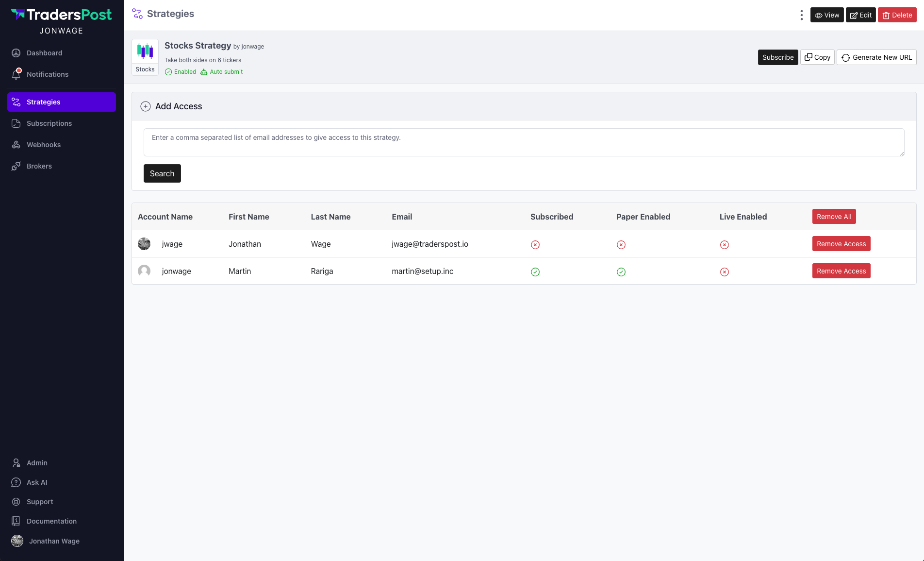
Task: Open Ask AI
Action: (x=62, y=482)
